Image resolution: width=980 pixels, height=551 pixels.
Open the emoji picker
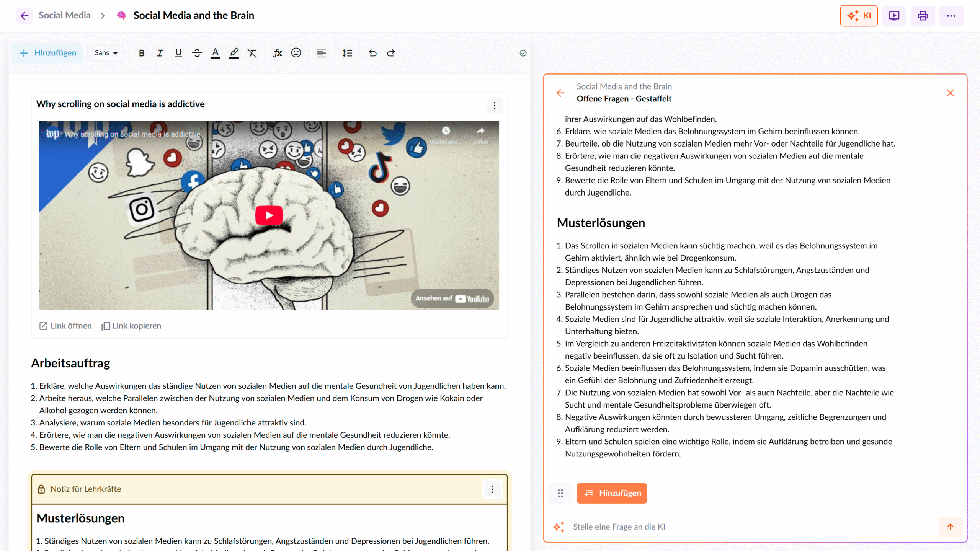(296, 53)
